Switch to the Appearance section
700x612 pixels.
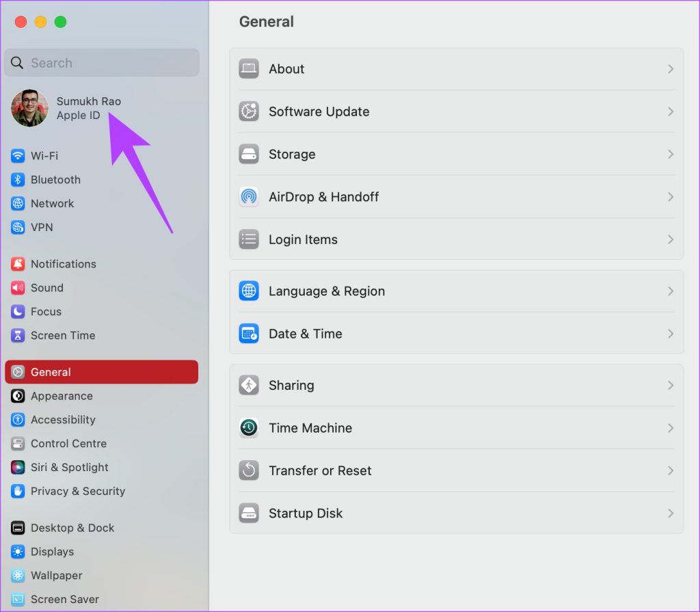(62, 396)
